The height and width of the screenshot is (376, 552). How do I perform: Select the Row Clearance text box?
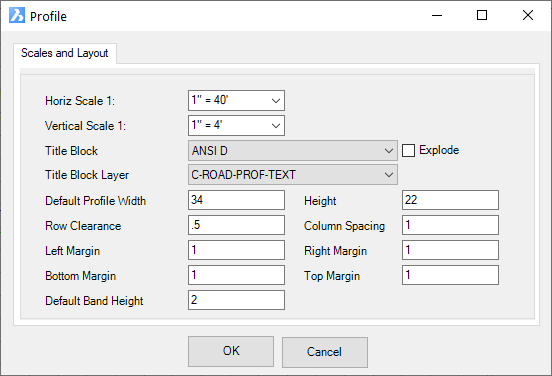[236, 225]
